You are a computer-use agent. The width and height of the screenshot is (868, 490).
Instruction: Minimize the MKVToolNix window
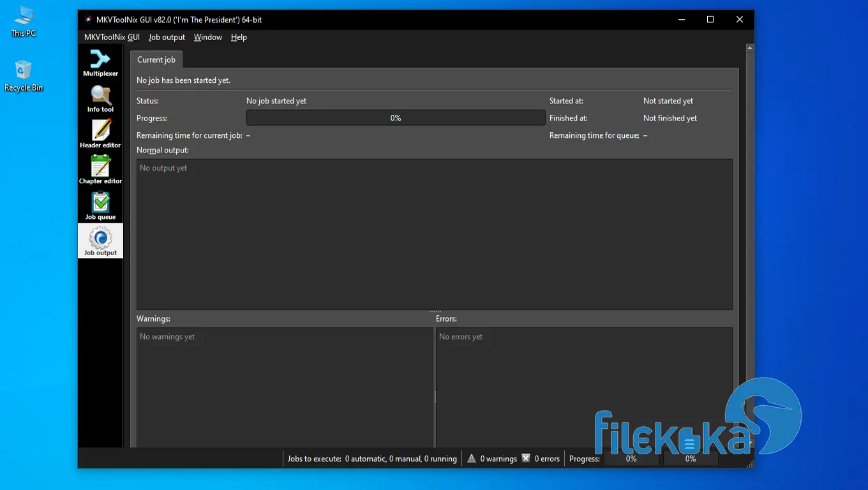(680, 19)
